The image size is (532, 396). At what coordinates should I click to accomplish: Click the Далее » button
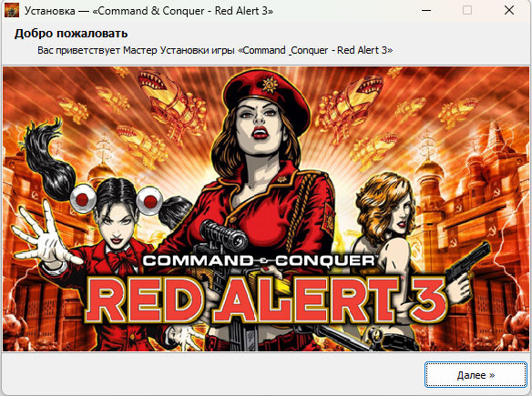tap(476, 375)
